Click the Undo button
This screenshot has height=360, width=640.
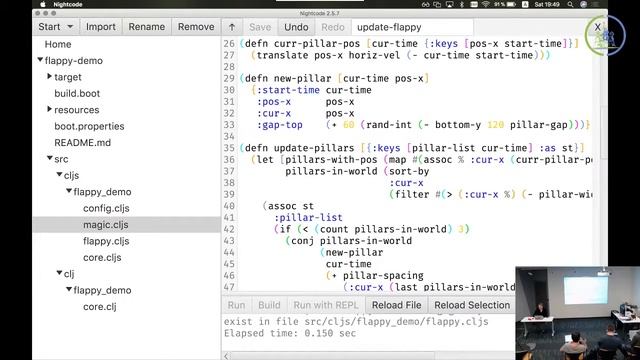click(296, 27)
